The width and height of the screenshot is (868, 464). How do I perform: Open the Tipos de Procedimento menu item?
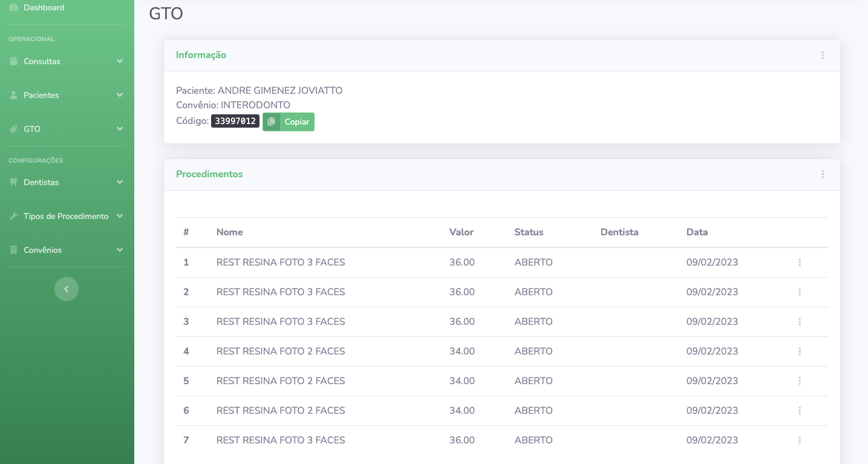pyautogui.click(x=66, y=216)
